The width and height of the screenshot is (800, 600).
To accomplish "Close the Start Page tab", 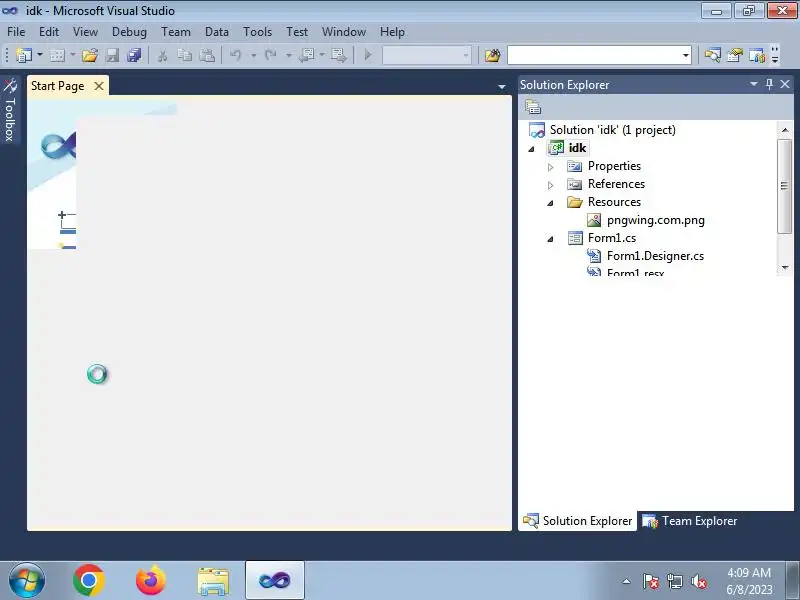I will click(x=99, y=86).
